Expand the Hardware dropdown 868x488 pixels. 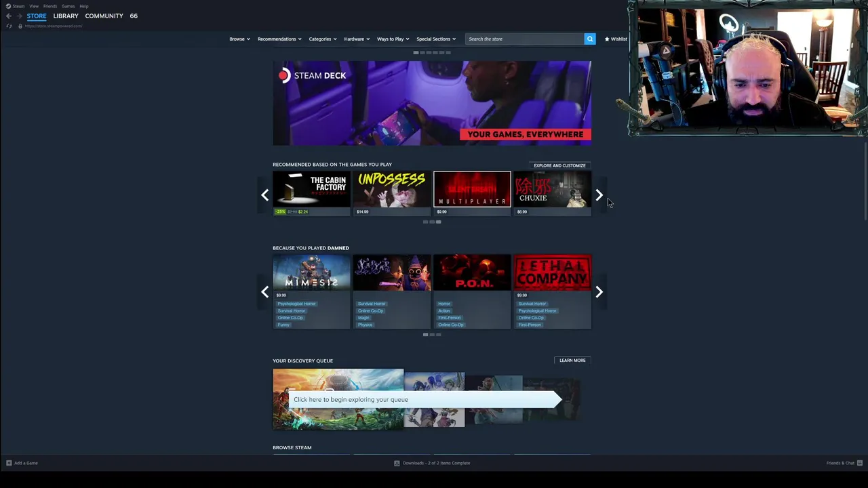[357, 39]
